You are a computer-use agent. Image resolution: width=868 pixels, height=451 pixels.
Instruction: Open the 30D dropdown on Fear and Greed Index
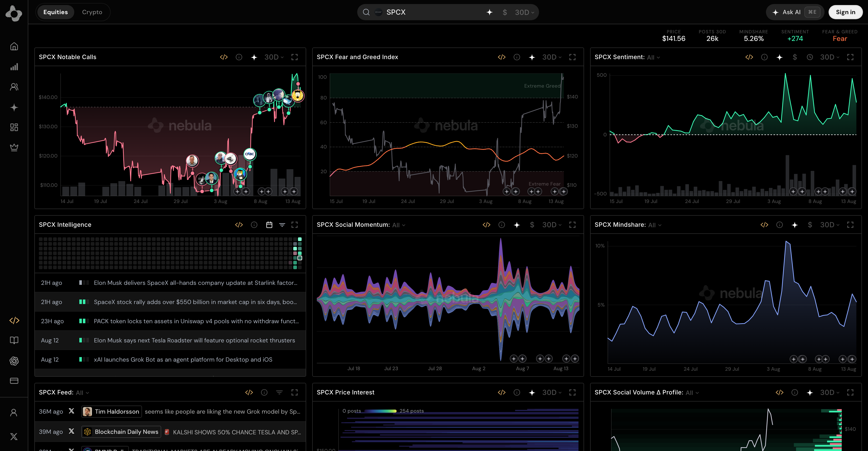pyautogui.click(x=552, y=57)
